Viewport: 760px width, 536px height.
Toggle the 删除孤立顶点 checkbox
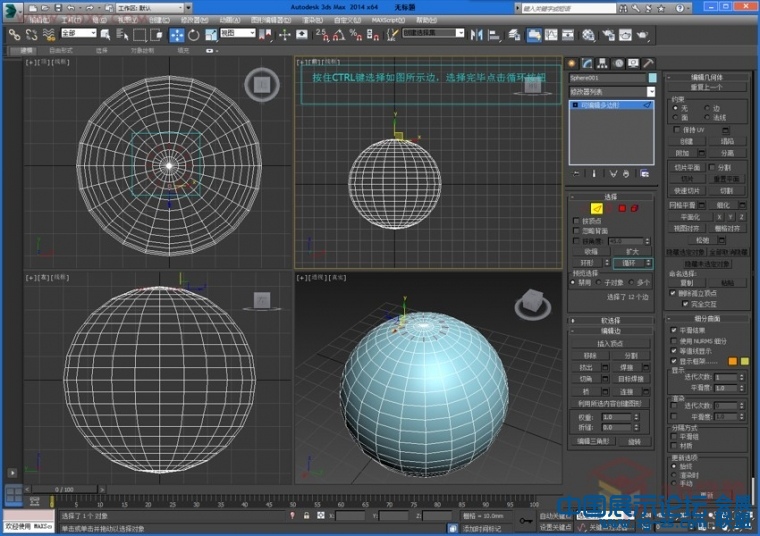(x=673, y=293)
